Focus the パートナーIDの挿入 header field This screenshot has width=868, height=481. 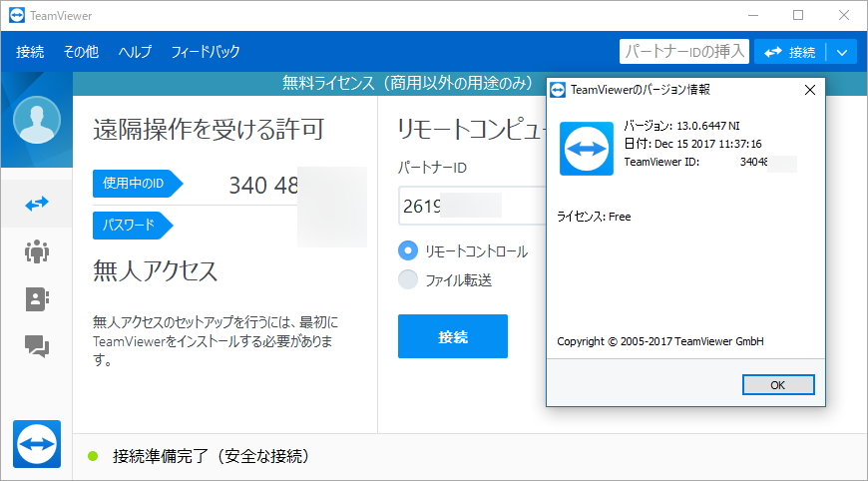684,52
